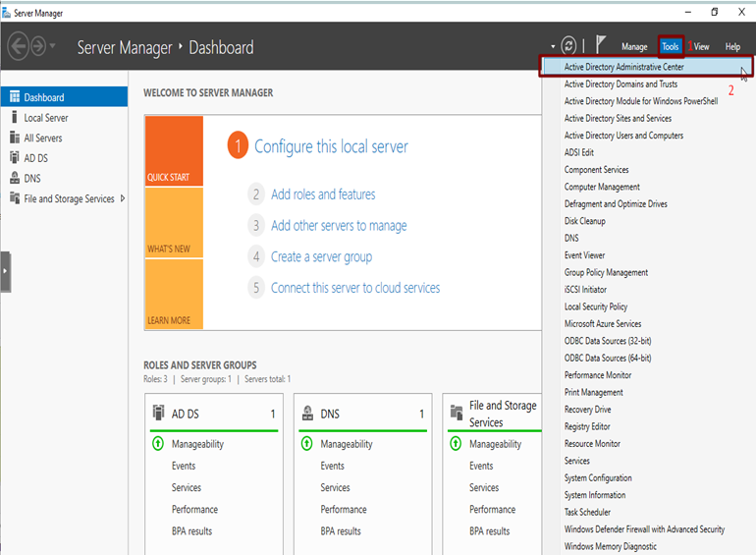Viewport: 756px width, 555px height.
Task: Click the refresh dashboard icon
Action: point(568,46)
